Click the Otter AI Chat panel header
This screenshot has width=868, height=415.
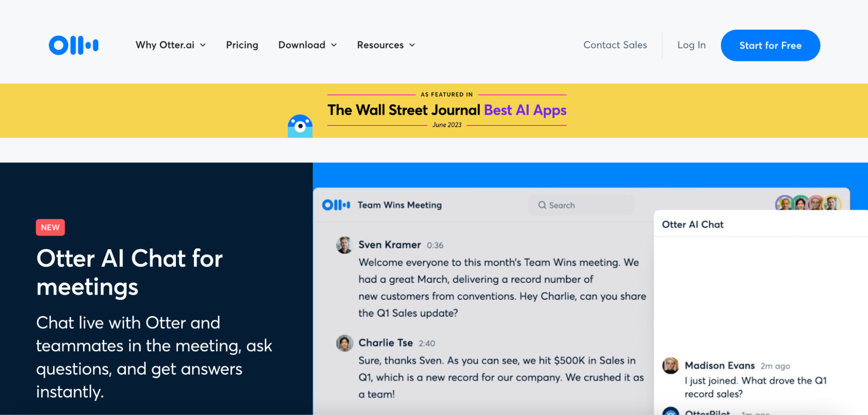pos(693,224)
